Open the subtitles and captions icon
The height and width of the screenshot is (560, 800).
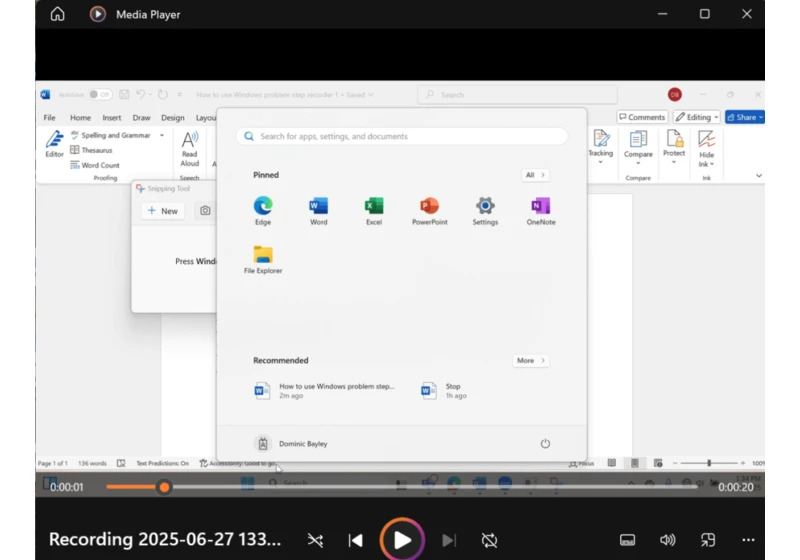(x=628, y=540)
